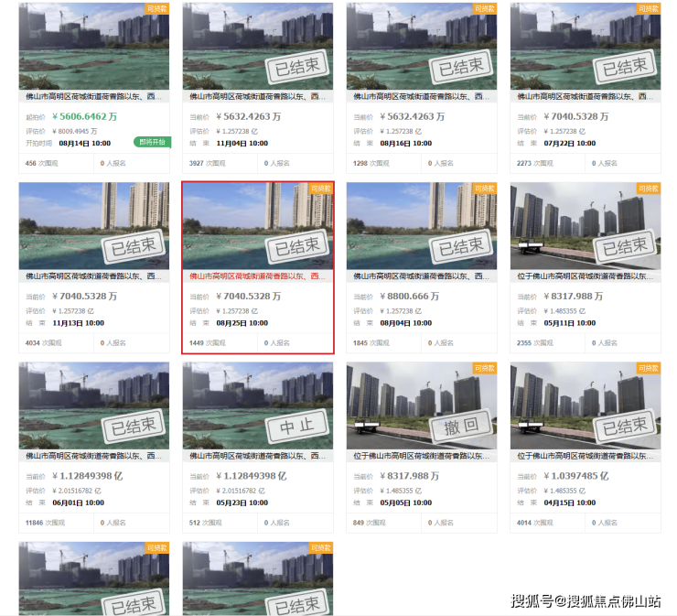
Task: Click 可贷款 badge on the 11月04日 listing
Action: (x=321, y=8)
